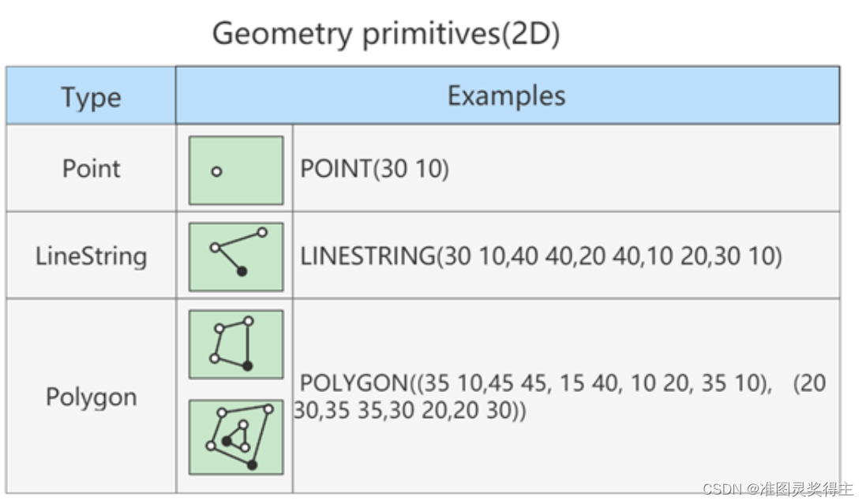Click the Point type cell
The image size is (866, 504).
click(91, 168)
